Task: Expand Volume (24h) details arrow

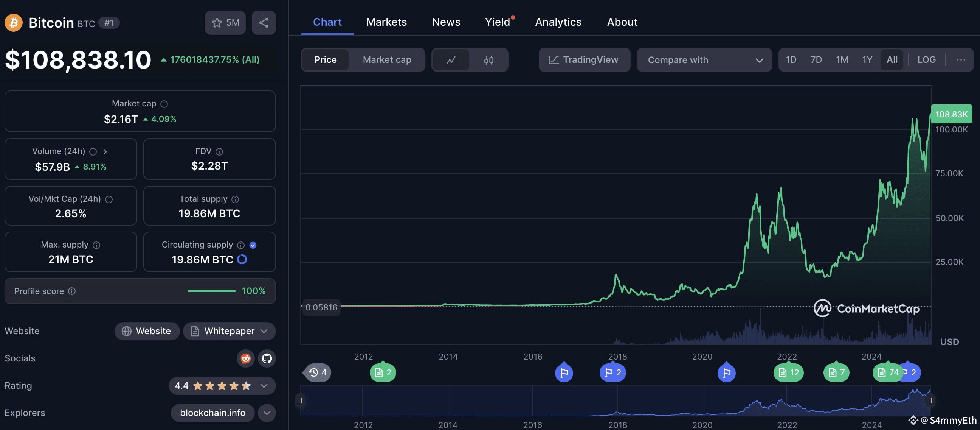Action: click(x=105, y=151)
